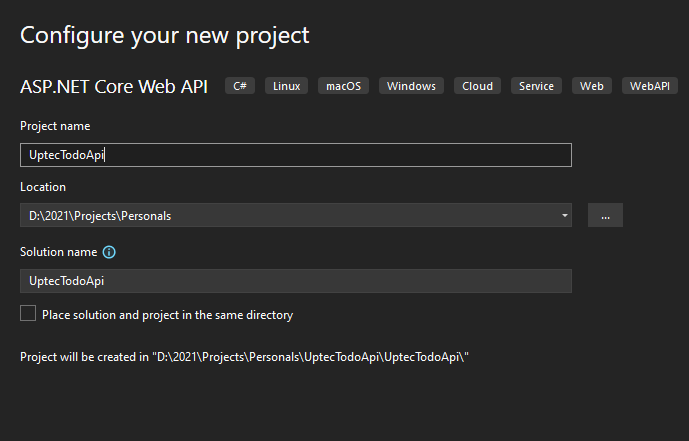Click the 'Place solution and project' checkbox label
The width and height of the screenshot is (689, 441).
pyautogui.click(x=167, y=315)
